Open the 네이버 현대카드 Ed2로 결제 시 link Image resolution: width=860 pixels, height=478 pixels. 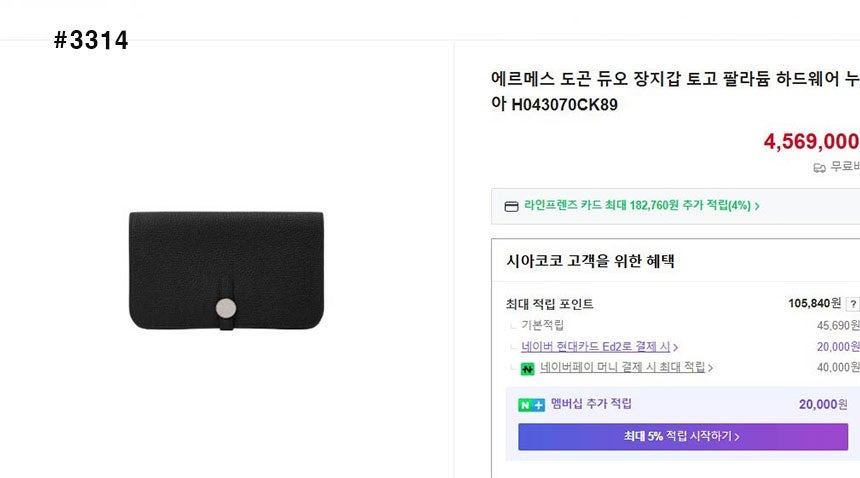(x=595, y=347)
